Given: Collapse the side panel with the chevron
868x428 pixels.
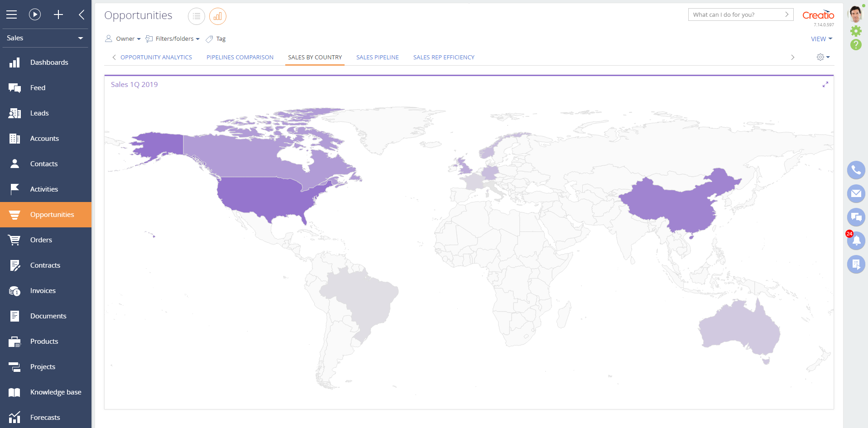Looking at the screenshot, I should coord(82,14).
